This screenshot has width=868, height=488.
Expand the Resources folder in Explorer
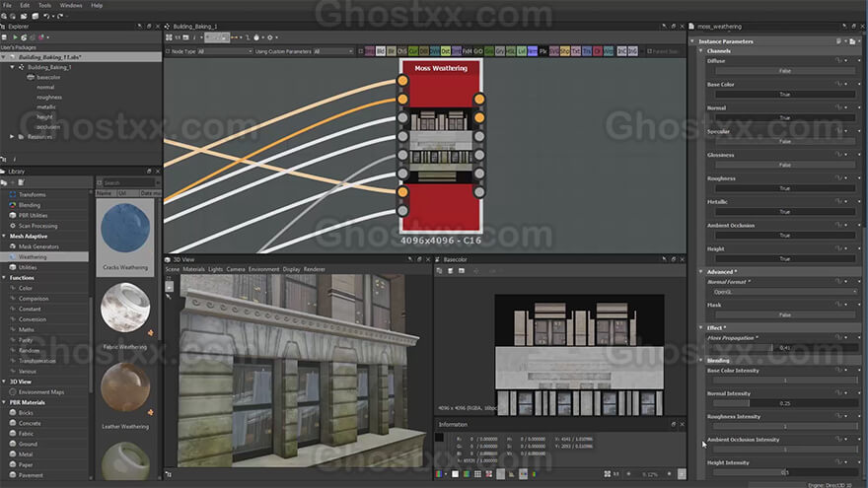[x=12, y=137]
